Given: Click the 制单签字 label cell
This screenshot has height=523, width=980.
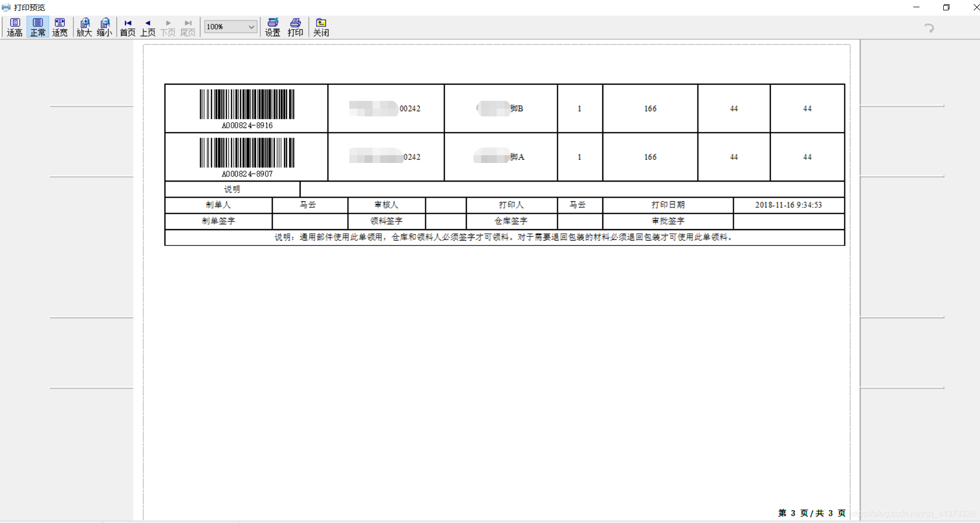Looking at the screenshot, I should point(218,221).
